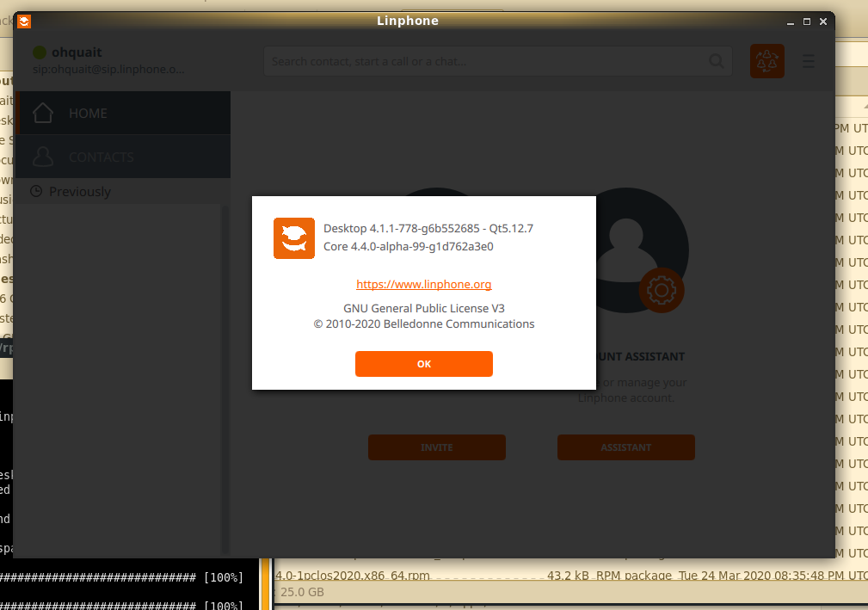Click the gear icon on the account assistant avatar
The width and height of the screenshot is (868, 610).
pyautogui.click(x=661, y=290)
